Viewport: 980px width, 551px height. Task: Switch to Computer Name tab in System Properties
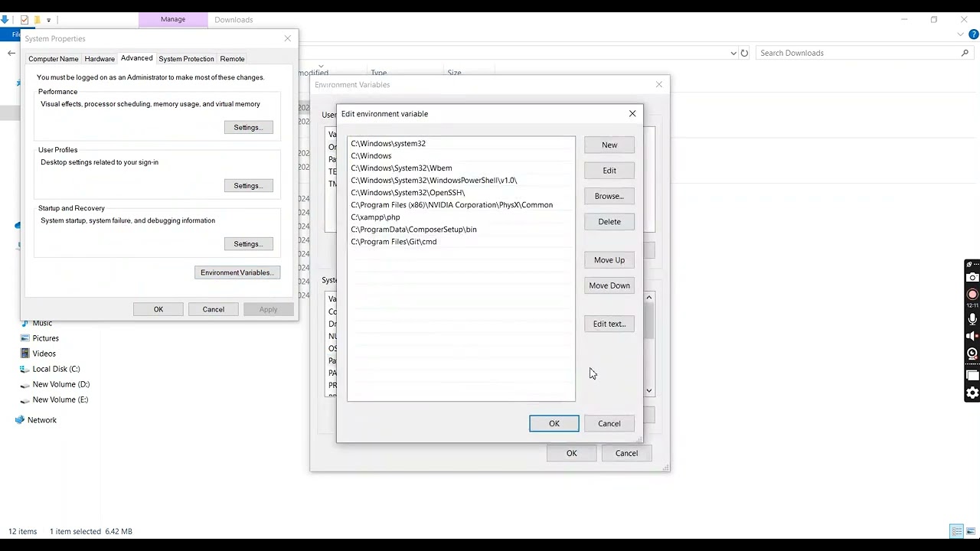click(x=54, y=59)
